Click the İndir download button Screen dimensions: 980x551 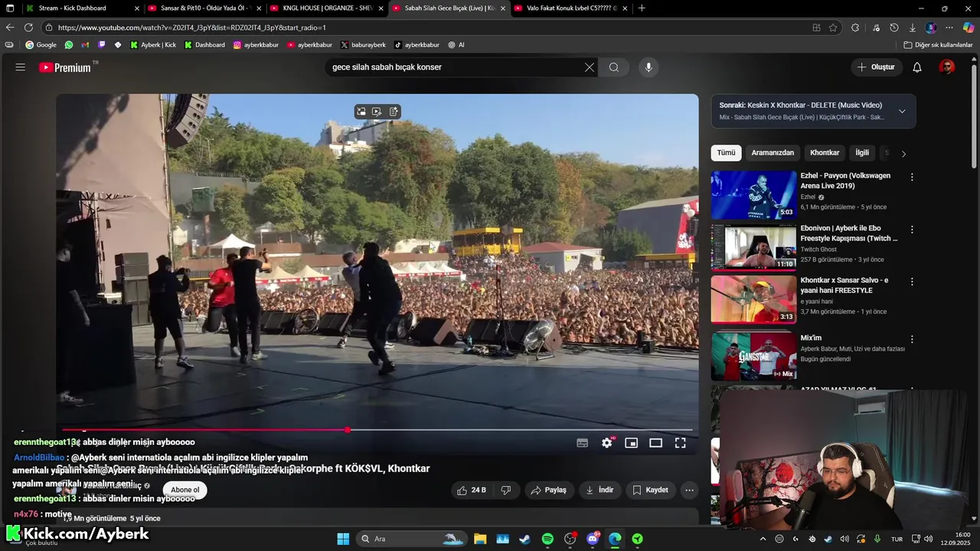click(599, 490)
